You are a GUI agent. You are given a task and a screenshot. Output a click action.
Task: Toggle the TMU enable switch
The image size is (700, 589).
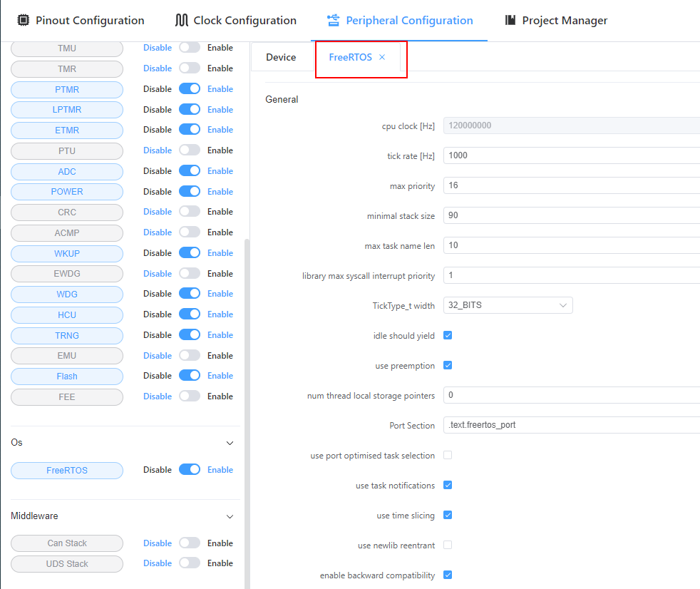click(190, 47)
